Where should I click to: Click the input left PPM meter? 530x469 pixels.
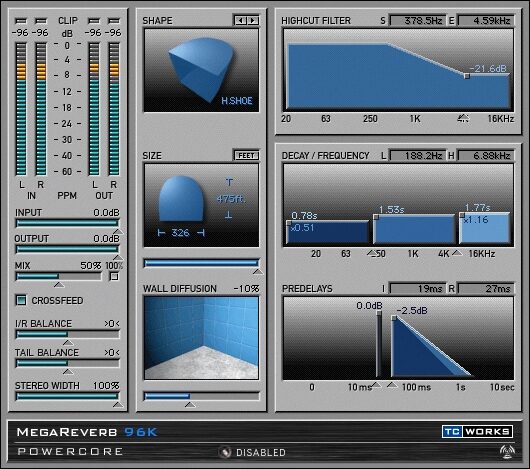click(x=21, y=109)
